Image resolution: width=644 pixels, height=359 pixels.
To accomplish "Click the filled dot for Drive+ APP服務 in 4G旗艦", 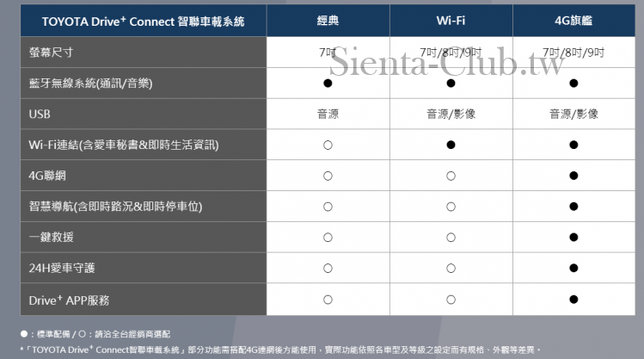I will click(x=573, y=300).
